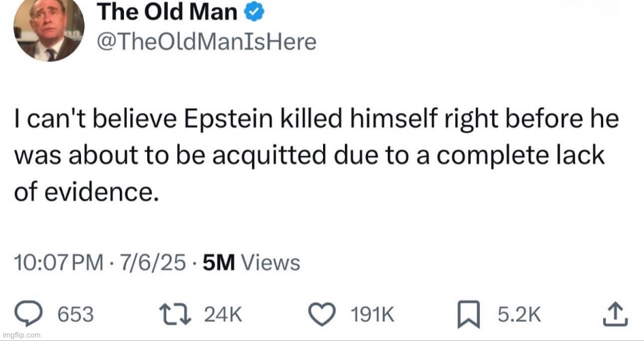
Task: Open the @TheOldManIsHere handle link
Action: pyautogui.click(x=206, y=42)
